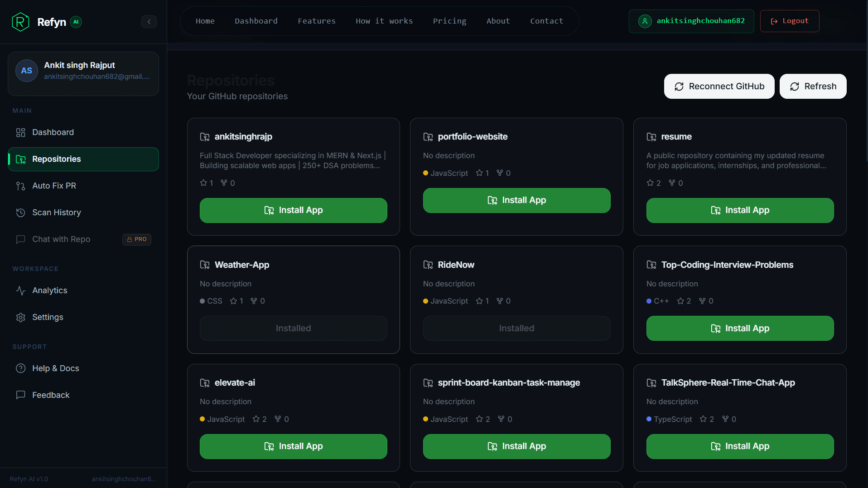This screenshot has width=868, height=488.
Task: Go to Pricing in the top navigation
Action: pyautogui.click(x=449, y=21)
